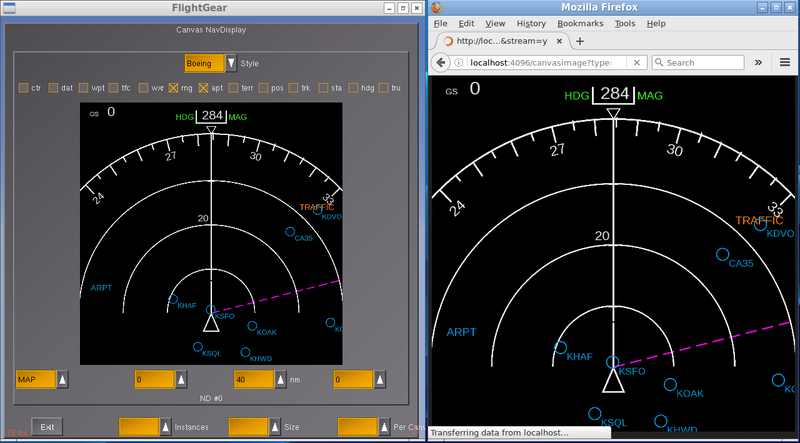Click the CA35 airport circle in FlightGear

290,232
